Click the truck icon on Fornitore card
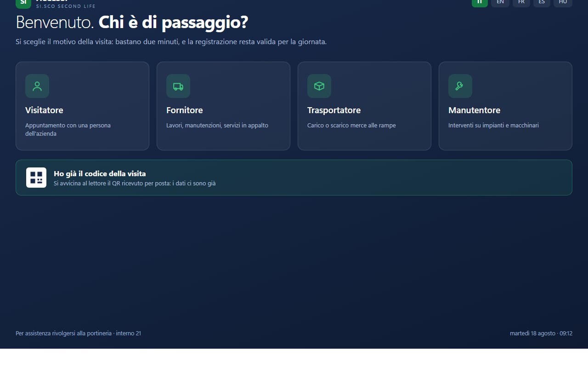588x368 pixels. pyautogui.click(x=178, y=86)
